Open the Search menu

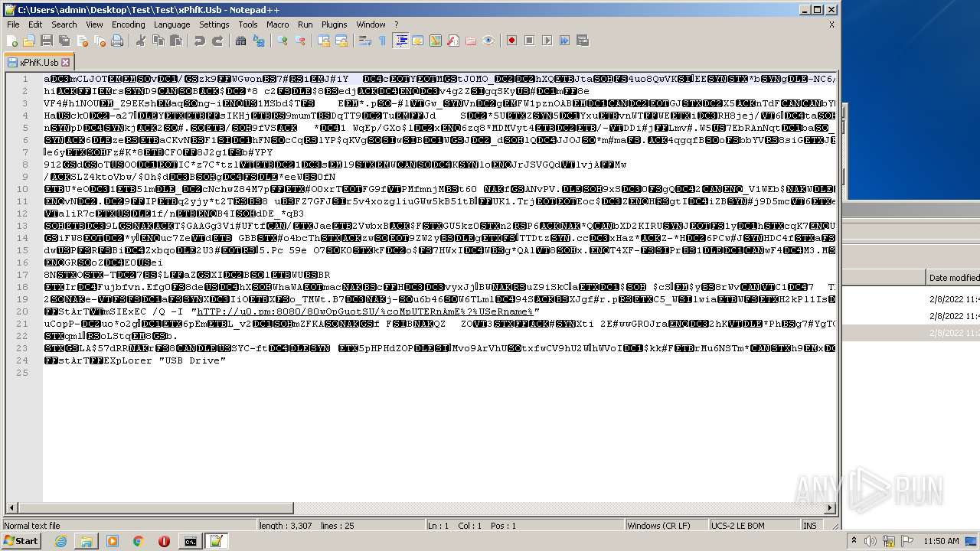tap(64, 24)
